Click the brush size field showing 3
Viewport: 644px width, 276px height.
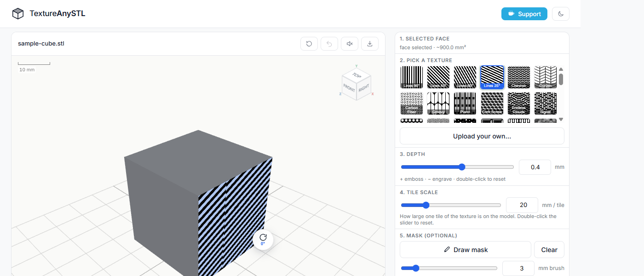pyautogui.click(x=518, y=268)
